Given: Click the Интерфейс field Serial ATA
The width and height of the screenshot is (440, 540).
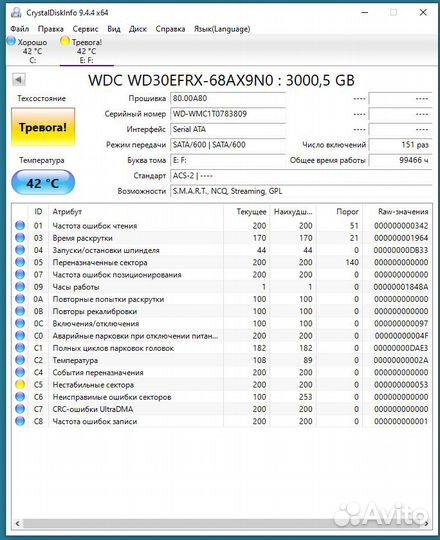Looking at the screenshot, I should coord(228,129).
